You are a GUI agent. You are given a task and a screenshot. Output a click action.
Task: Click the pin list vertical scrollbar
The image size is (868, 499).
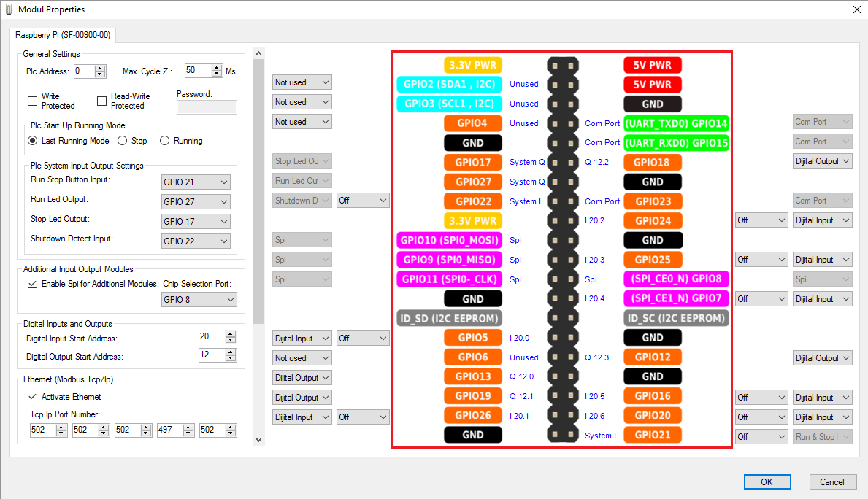(x=258, y=219)
